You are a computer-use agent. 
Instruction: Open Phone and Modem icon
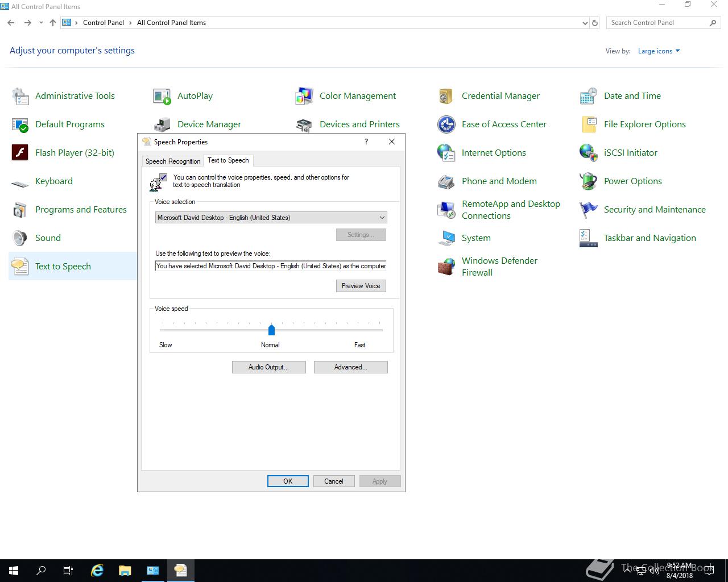(x=446, y=181)
